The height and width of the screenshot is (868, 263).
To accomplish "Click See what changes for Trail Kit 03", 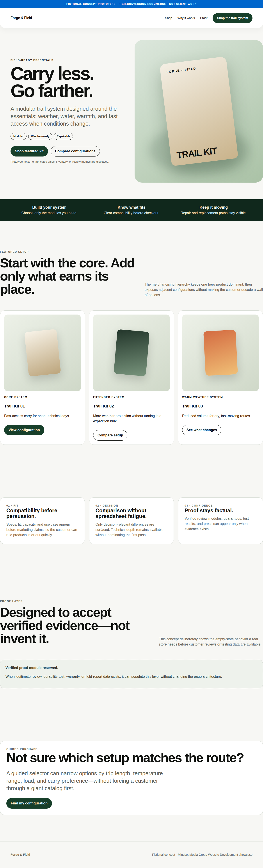I will point(202,430).
